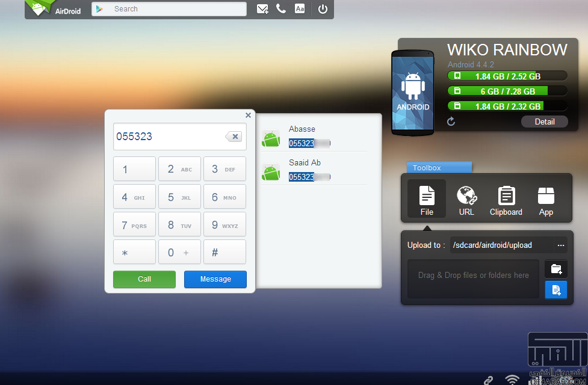
Task: Refresh device info with the refresh icon
Action: pyautogui.click(x=451, y=121)
